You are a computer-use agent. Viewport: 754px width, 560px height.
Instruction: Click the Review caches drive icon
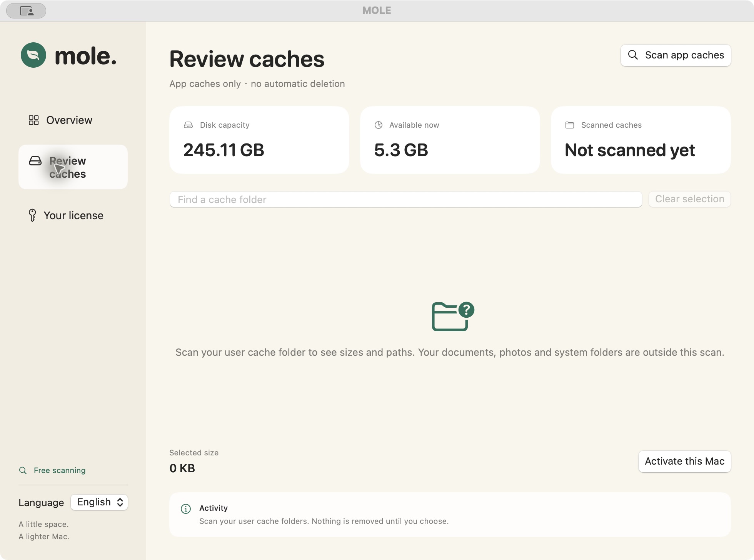pos(35,161)
